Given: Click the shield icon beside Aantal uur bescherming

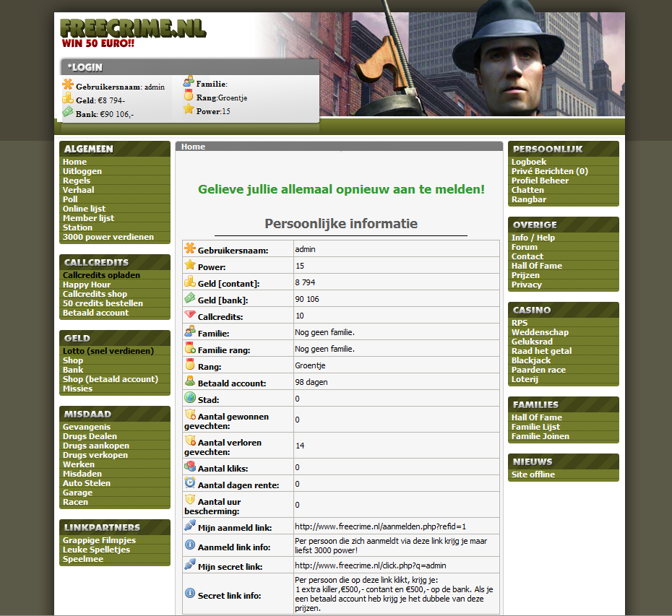Looking at the screenshot, I should (x=190, y=500).
